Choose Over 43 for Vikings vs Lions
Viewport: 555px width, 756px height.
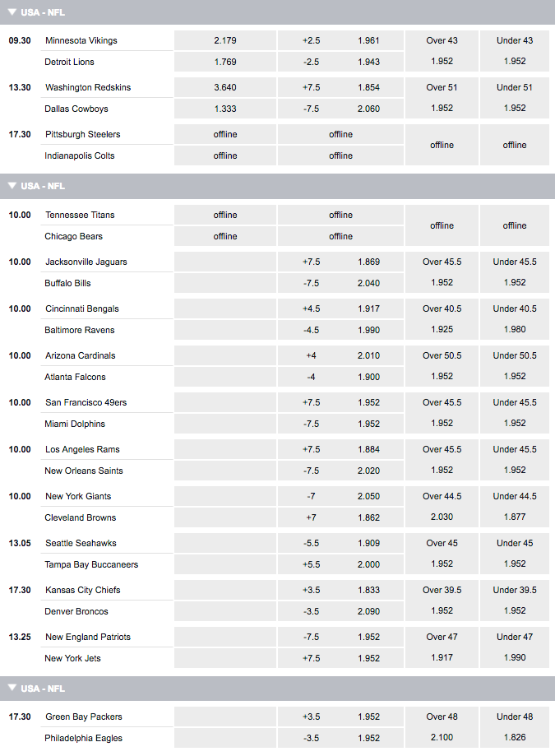pos(442,51)
